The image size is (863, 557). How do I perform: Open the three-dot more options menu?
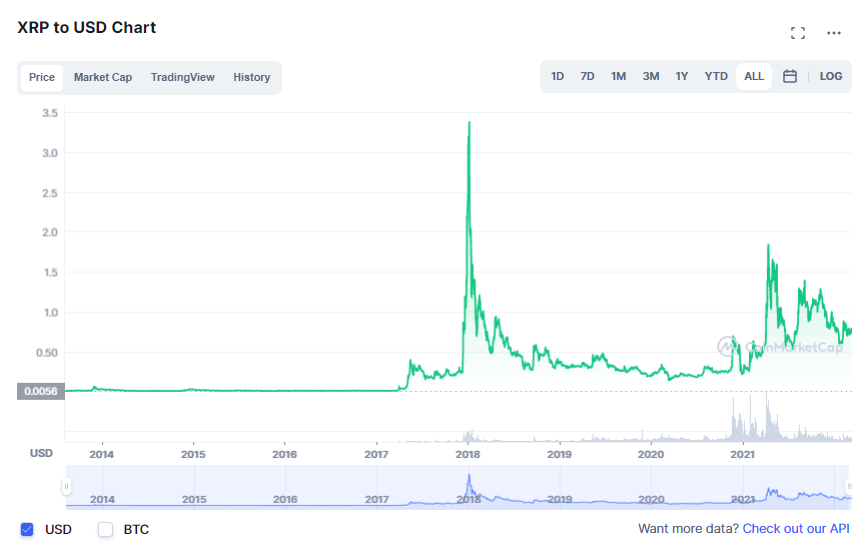(834, 33)
